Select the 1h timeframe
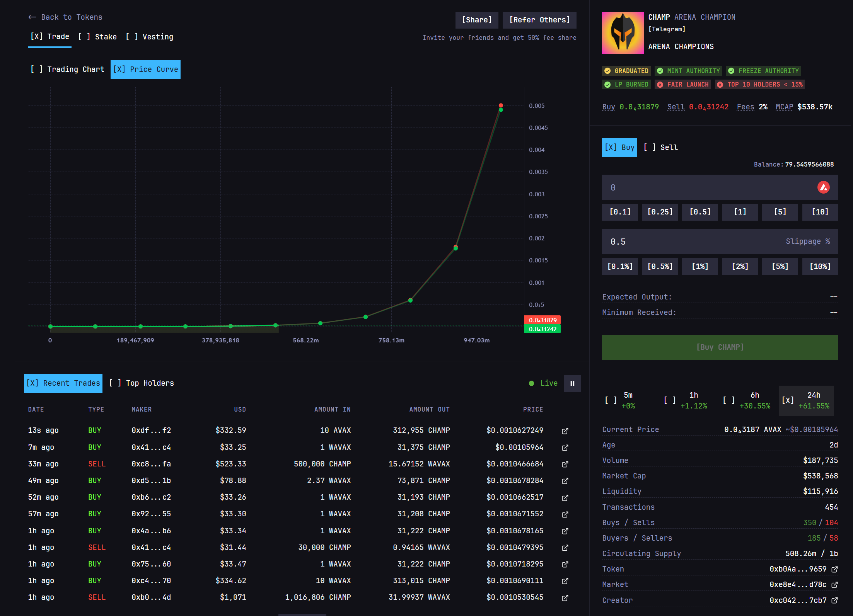853x616 pixels. (x=686, y=400)
